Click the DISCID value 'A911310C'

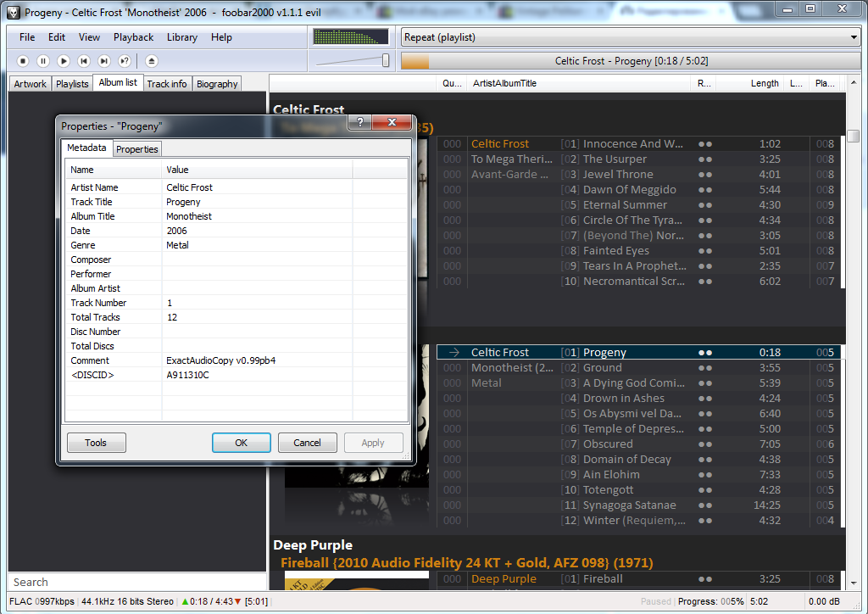pyautogui.click(x=187, y=375)
